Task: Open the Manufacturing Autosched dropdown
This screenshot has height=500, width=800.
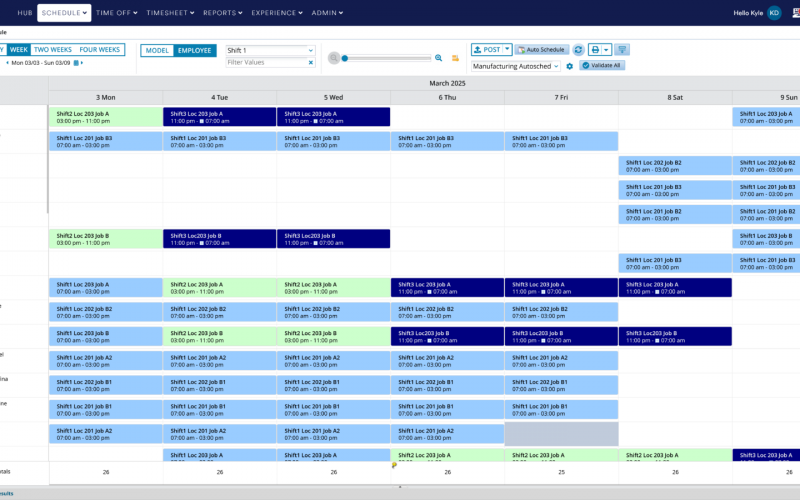Action: pyautogui.click(x=515, y=66)
